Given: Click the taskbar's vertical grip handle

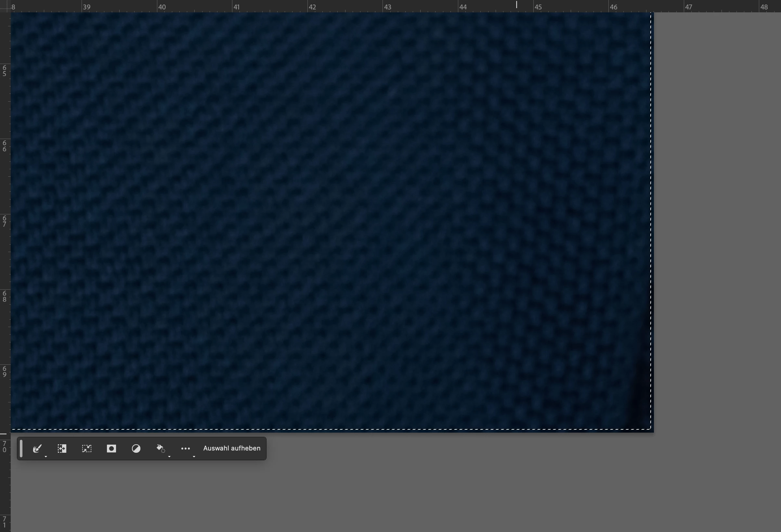Looking at the screenshot, I should (x=21, y=449).
